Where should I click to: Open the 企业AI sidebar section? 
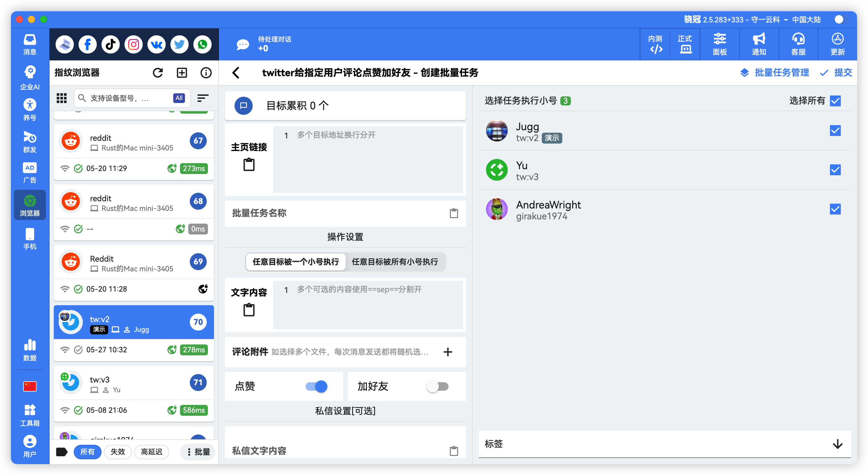click(30, 78)
